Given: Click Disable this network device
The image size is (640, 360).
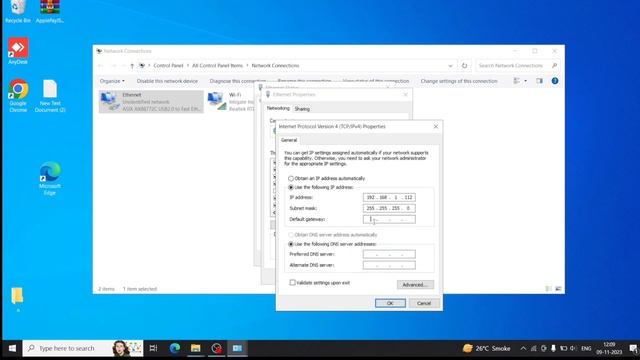Looking at the screenshot, I should [x=167, y=81].
